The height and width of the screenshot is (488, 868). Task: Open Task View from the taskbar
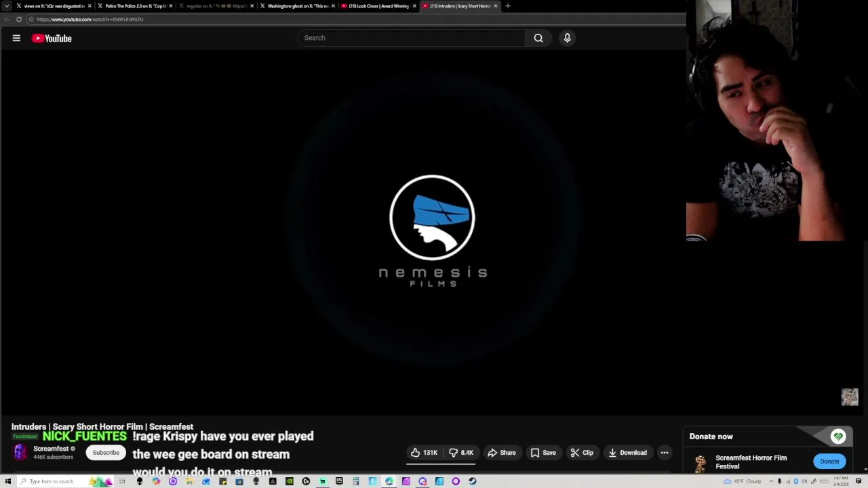(x=122, y=481)
